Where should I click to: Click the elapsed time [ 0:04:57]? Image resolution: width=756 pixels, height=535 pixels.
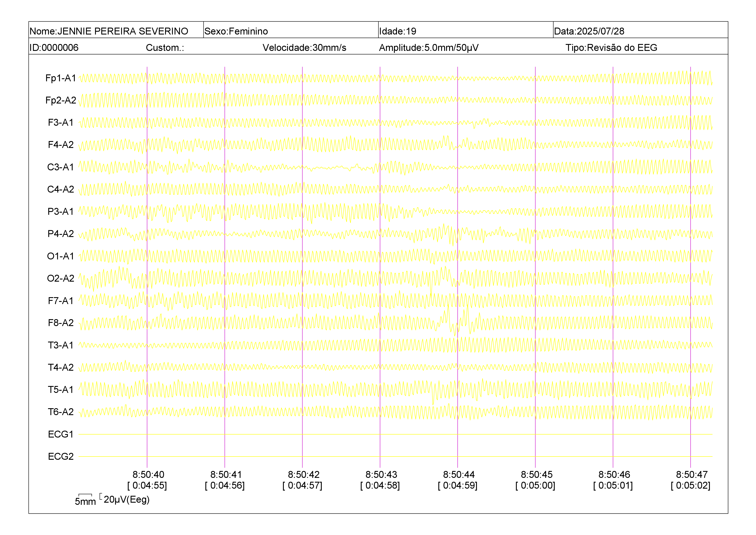tap(302, 486)
